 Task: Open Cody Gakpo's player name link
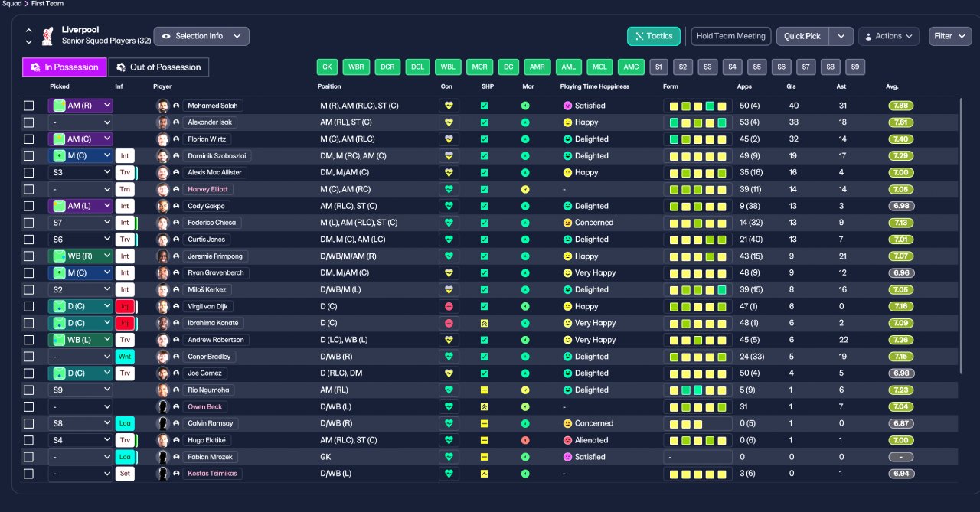point(207,206)
